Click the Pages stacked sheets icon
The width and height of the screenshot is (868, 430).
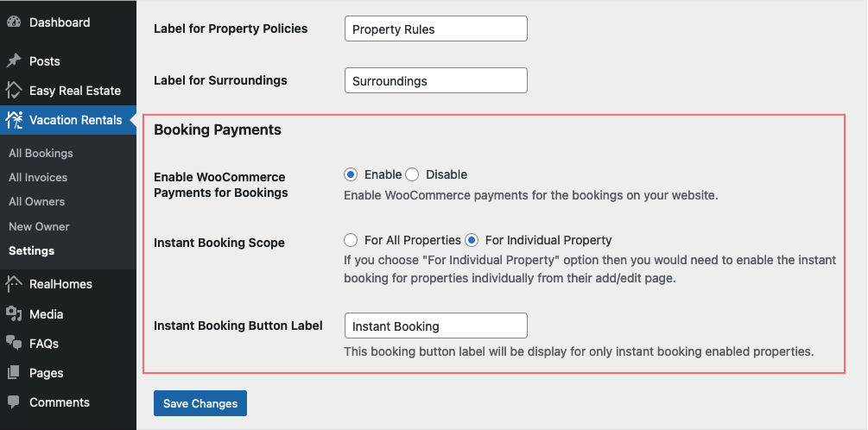tap(14, 373)
